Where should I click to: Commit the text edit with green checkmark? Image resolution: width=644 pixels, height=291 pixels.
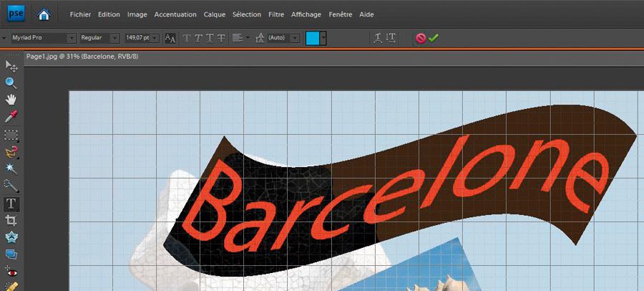(433, 38)
